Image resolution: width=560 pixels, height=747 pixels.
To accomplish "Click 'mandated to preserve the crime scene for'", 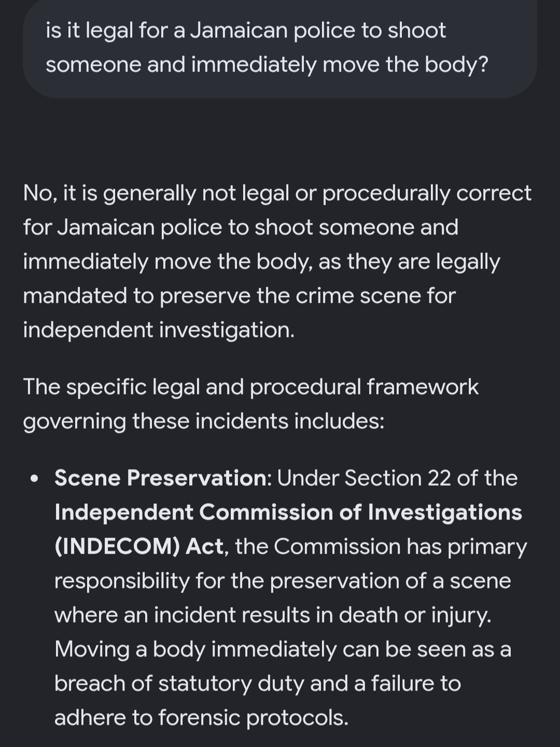I will click(239, 295).
